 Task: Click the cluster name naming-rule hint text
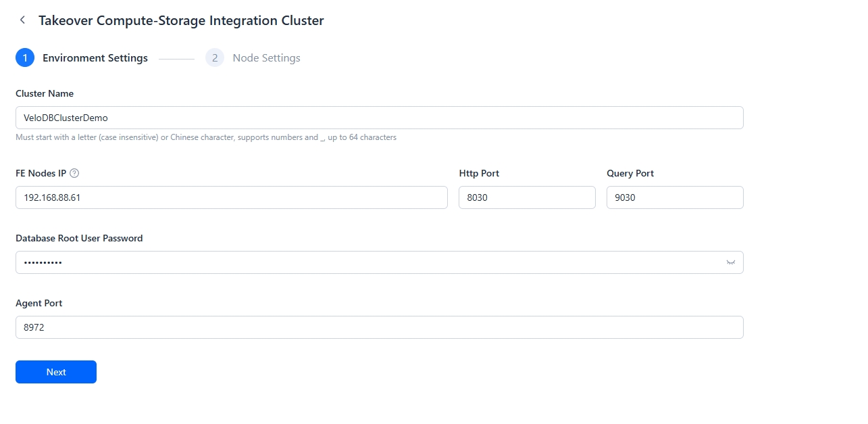[206, 137]
